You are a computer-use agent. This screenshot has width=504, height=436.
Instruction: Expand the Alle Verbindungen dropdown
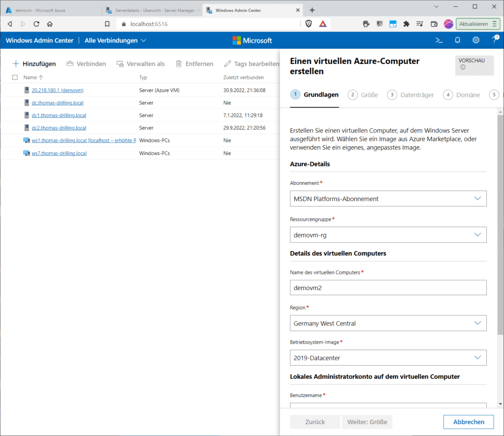coord(115,40)
